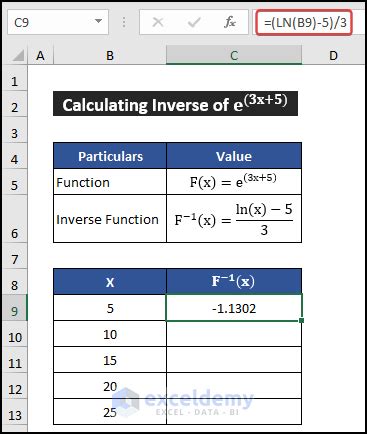The image size is (367, 434).
Task: Select the empty result cell beside 15
Action: pyautogui.click(x=234, y=360)
